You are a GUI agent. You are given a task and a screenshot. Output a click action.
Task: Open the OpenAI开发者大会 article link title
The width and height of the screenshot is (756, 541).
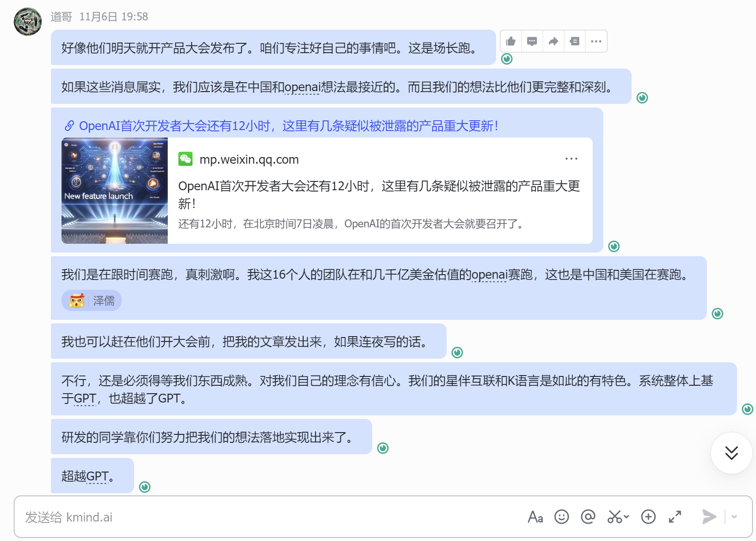coord(289,126)
